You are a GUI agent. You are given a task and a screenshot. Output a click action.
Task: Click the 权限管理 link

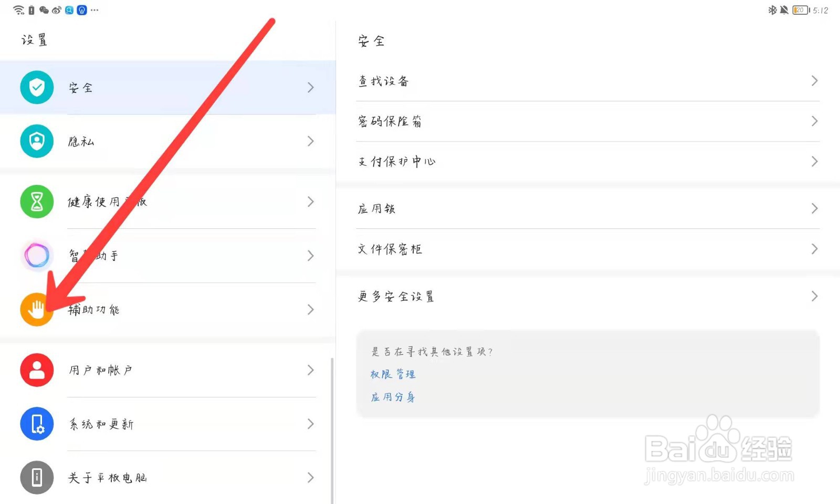393,374
